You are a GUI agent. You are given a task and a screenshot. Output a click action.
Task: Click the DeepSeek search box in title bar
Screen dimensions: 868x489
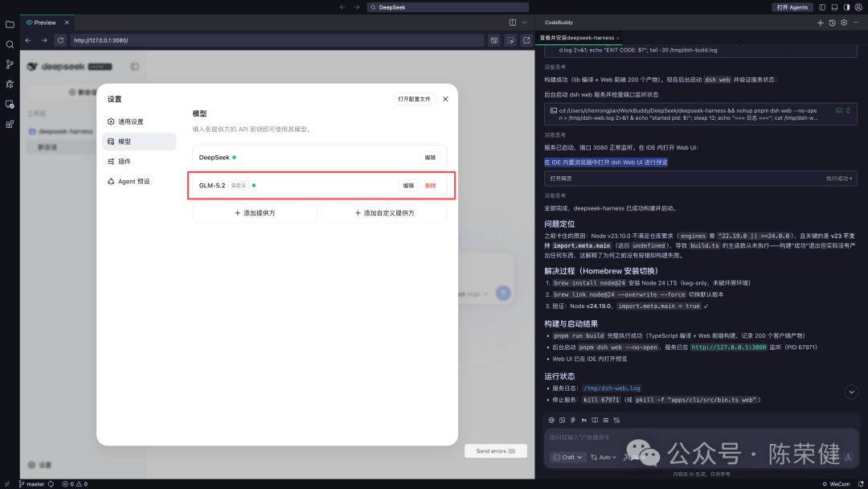tap(448, 7)
